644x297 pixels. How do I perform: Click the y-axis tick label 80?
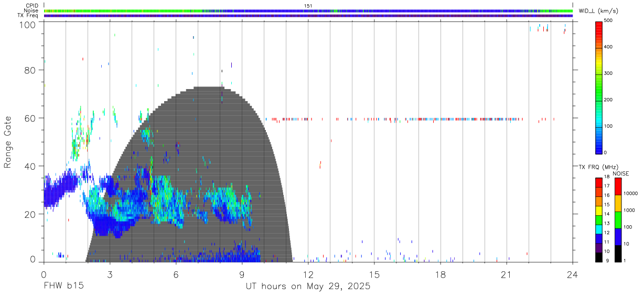tap(30, 70)
